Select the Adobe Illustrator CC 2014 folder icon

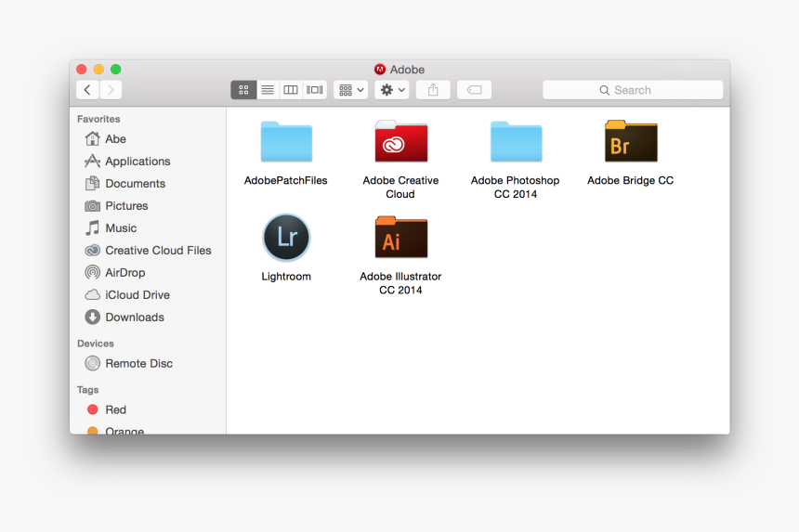[x=401, y=238]
